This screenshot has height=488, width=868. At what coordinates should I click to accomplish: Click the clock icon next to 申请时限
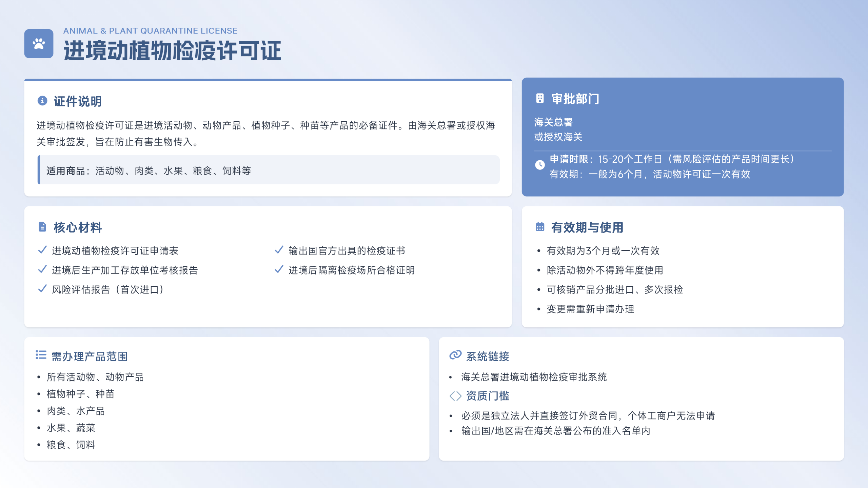540,165
